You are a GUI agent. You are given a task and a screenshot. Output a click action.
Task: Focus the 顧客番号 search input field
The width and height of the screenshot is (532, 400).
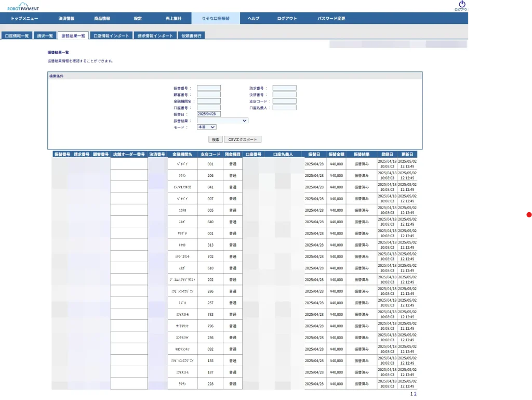[x=209, y=94]
